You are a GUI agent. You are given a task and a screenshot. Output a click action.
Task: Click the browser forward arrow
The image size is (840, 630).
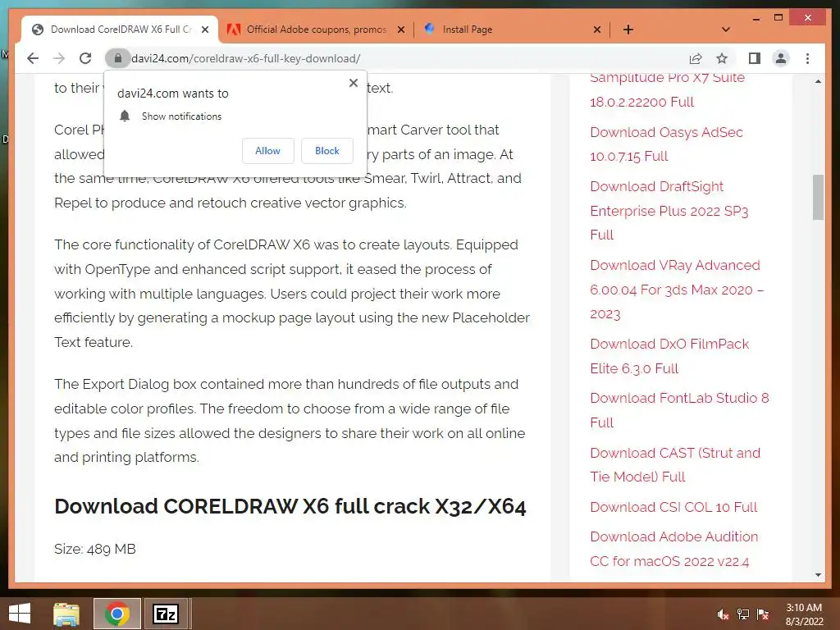[x=59, y=58]
